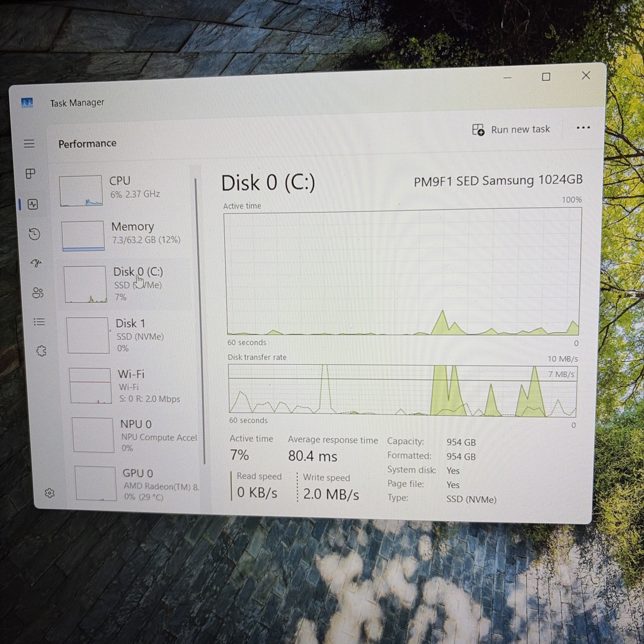Click the CPU mini graph thumbnail

click(81, 191)
